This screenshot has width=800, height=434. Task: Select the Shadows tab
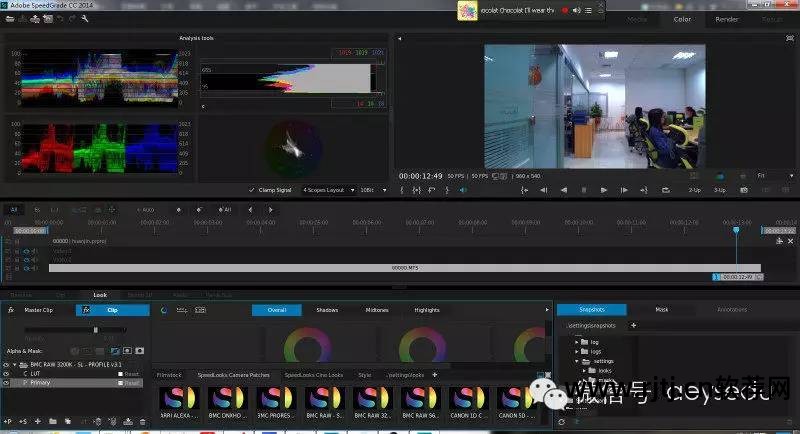[x=327, y=310]
